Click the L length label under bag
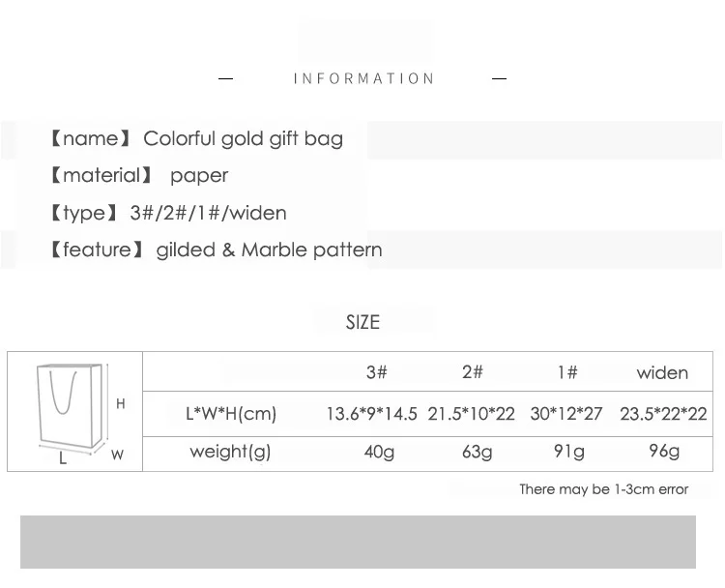The height and width of the screenshot is (588, 725). 63,458
